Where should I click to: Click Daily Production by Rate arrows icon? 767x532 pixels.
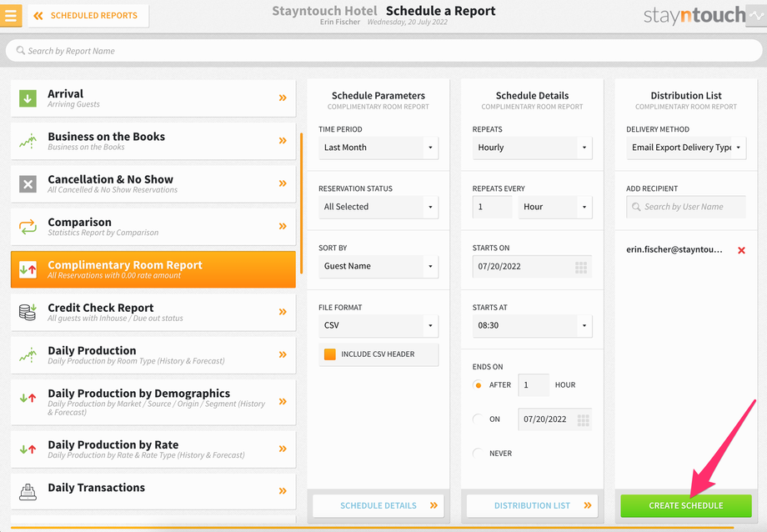tap(28, 449)
